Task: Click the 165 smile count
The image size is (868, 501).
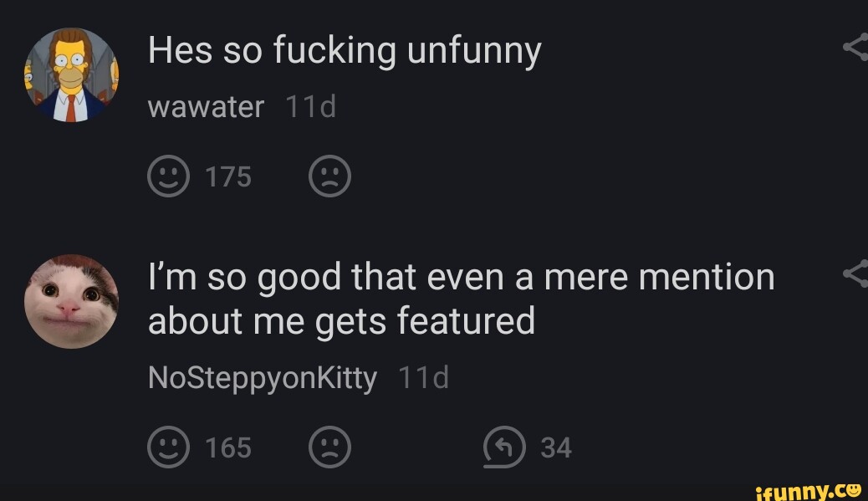Action: pos(228,447)
